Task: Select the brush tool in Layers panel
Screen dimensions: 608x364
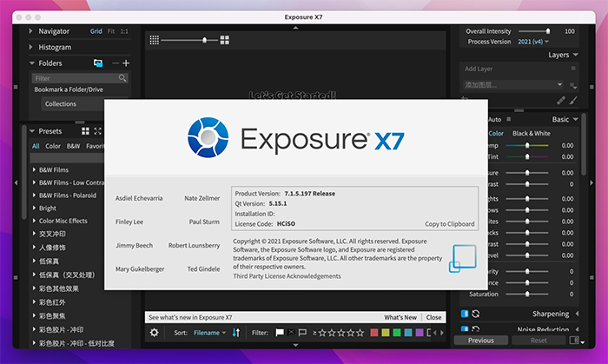Action: (x=573, y=101)
